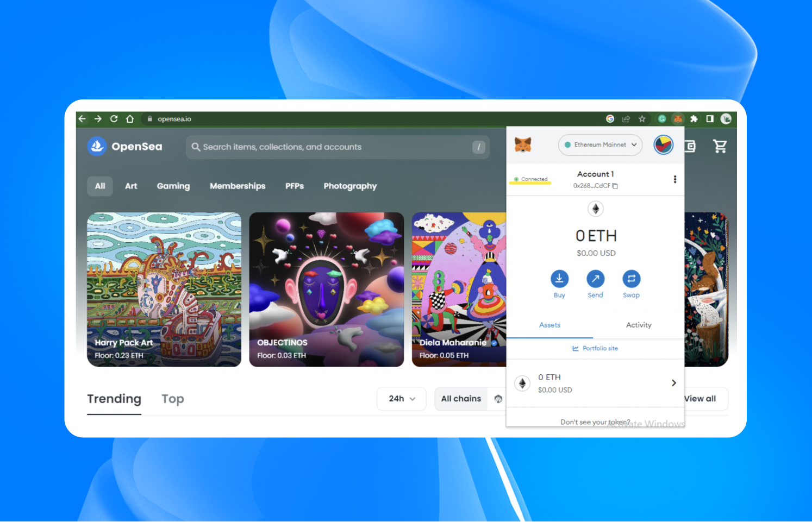Open the green Grammarly extension icon
Image resolution: width=812 pixels, height=522 pixels.
662,119
